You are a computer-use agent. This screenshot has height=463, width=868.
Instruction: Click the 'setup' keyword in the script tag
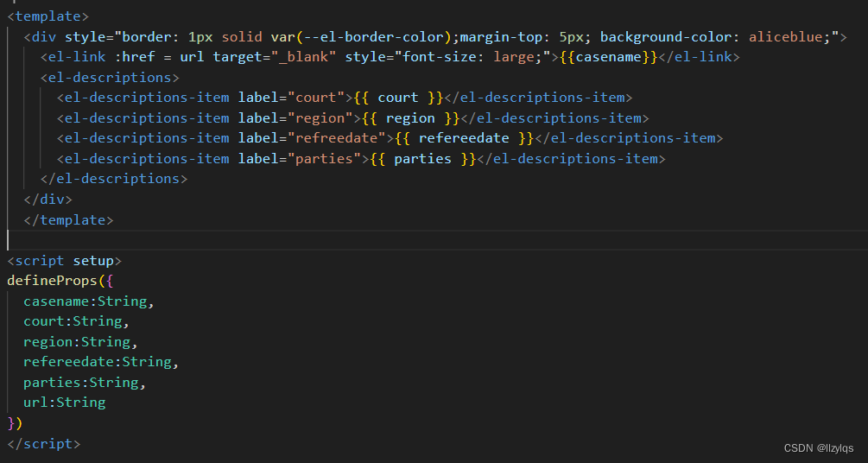pyautogui.click(x=93, y=260)
